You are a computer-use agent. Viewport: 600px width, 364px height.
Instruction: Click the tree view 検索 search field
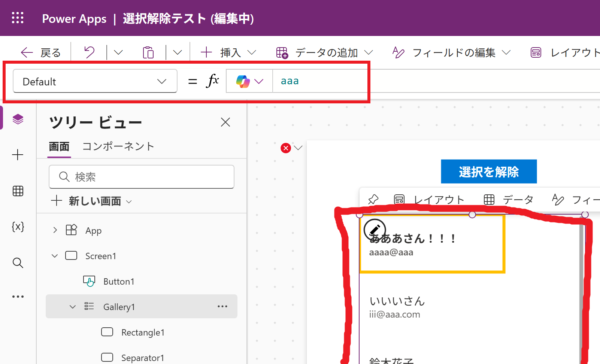tap(142, 177)
